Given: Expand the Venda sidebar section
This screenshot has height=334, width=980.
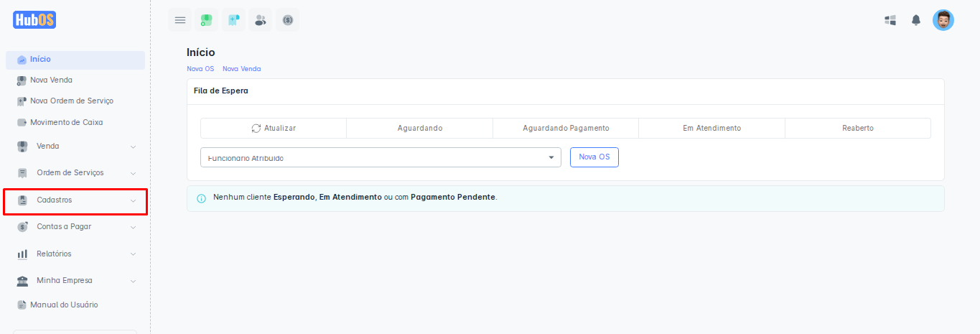Looking at the screenshot, I should click(75, 147).
